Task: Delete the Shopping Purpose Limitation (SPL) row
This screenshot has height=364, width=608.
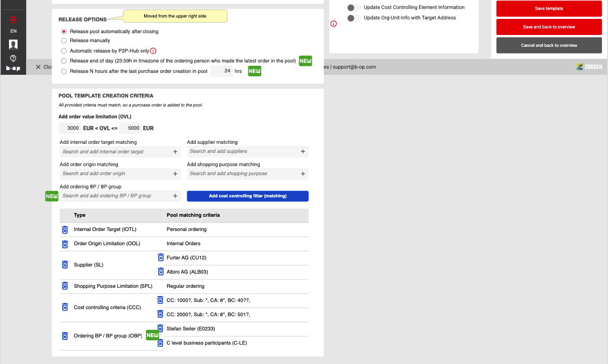Action: coord(65,286)
